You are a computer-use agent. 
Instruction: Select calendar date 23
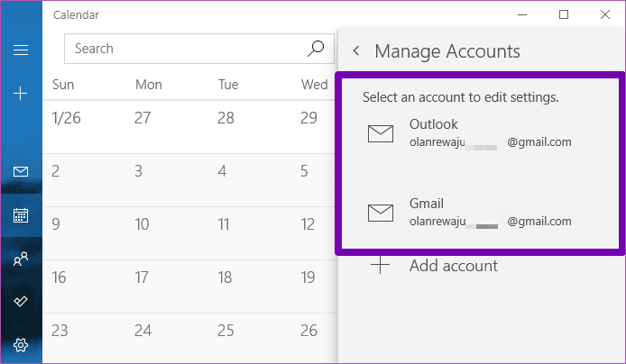point(60,331)
